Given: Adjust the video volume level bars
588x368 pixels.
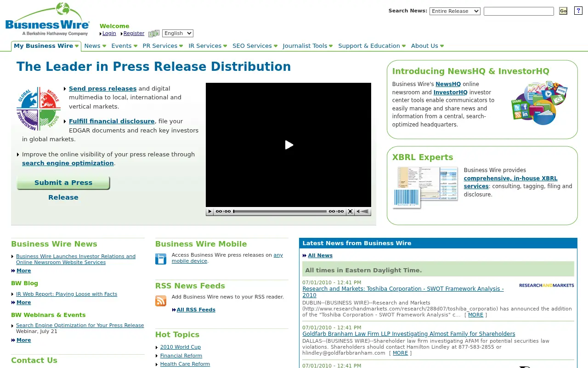Looking at the screenshot, I should point(365,212).
